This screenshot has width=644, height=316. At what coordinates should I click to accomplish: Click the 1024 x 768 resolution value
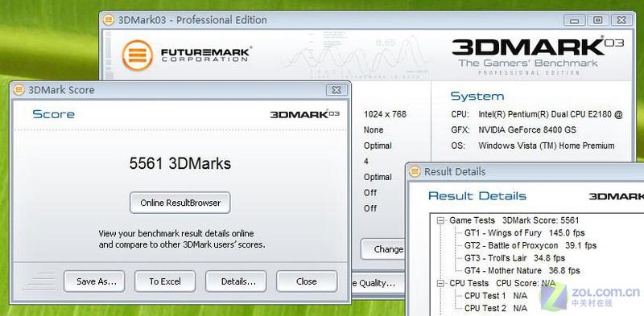point(385,114)
